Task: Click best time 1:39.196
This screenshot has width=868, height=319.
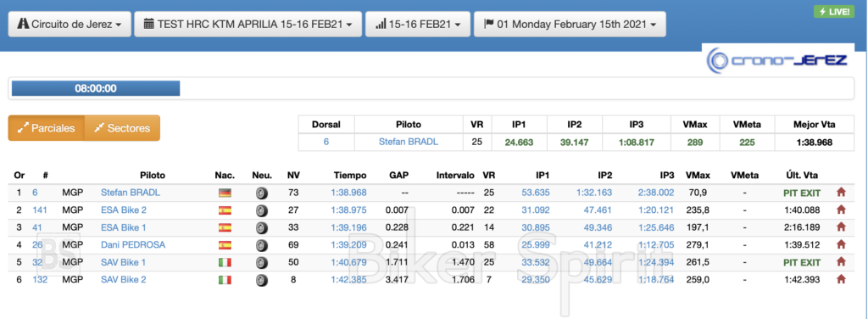Action: (x=348, y=227)
